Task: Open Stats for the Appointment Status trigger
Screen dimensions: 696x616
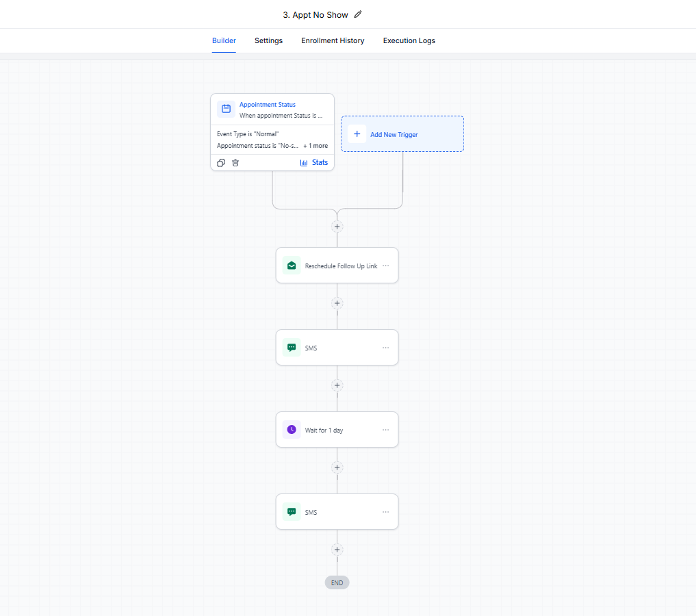Action: pyautogui.click(x=314, y=162)
